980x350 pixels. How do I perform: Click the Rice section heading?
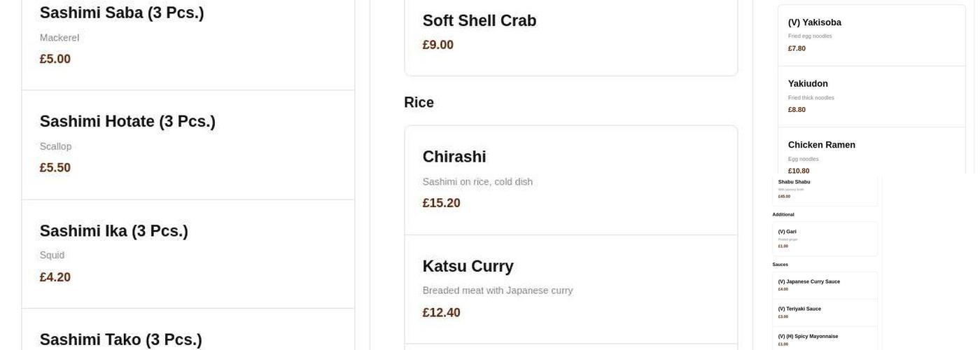tap(419, 102)
